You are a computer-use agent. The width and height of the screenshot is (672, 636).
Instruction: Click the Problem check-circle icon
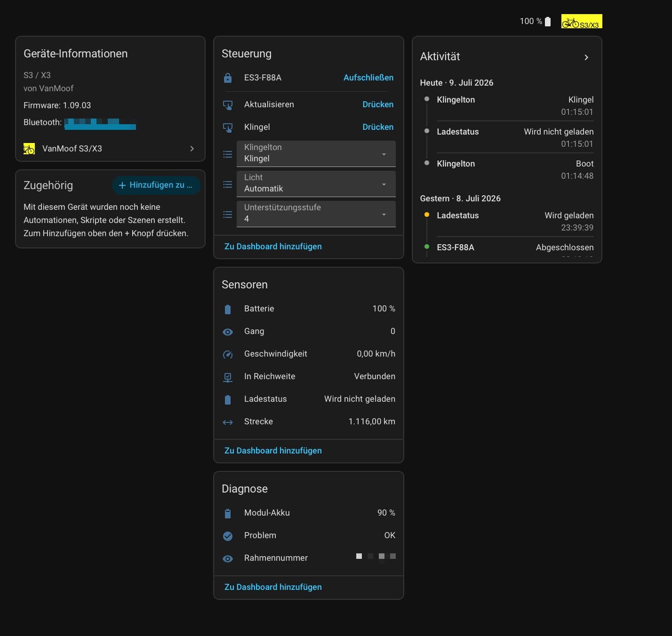coord(228,536)
